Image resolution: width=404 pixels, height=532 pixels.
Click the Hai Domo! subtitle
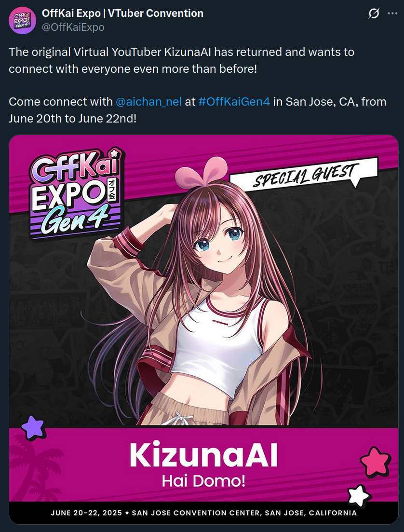(x=203, y=481)
